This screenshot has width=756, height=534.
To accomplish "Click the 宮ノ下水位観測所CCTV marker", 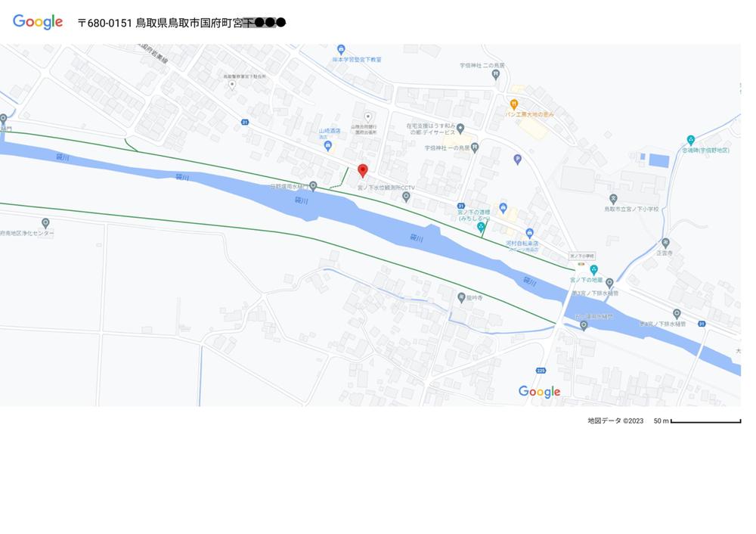I will (x=406, y=197).
